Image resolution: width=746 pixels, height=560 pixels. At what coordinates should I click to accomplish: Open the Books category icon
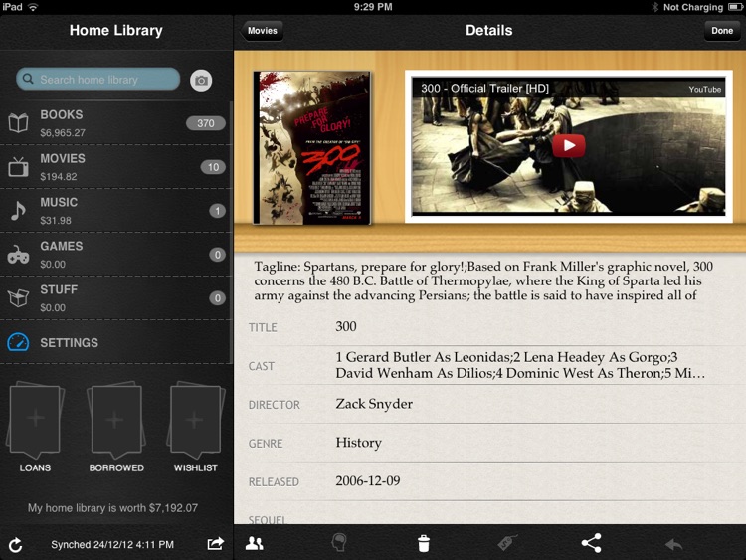[x=18, y=123]
